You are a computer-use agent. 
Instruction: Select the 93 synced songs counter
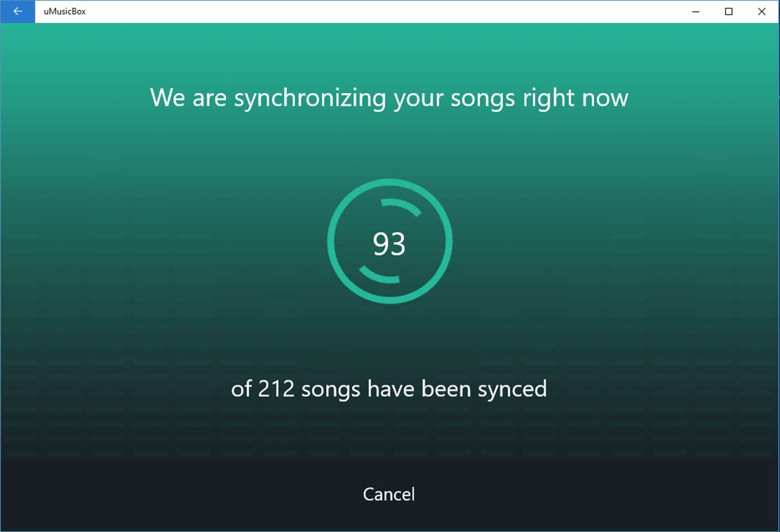coord(389,244)
